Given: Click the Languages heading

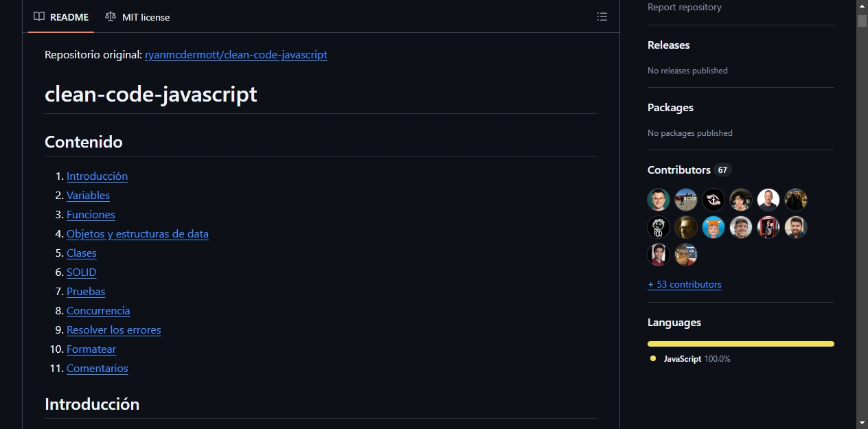Looking at the screenshot, I should point(674,322).
